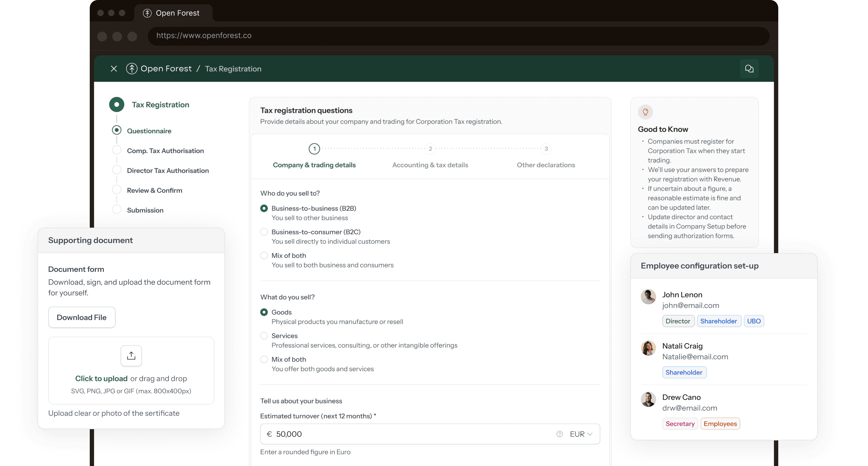Viewport: 868px width, 466px height.
Task: Click the Click to upload link
Action: (x=101, y=378)
